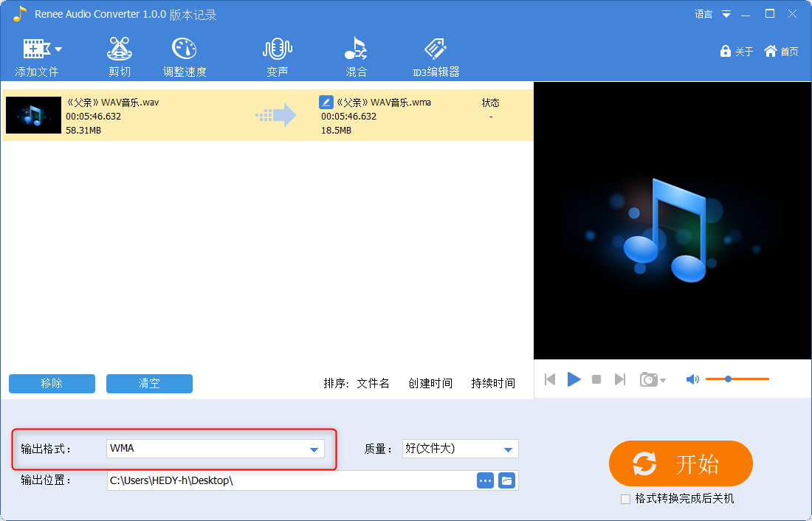
Task: Open the ID3编辑器 tag editor
Action: 436,57
